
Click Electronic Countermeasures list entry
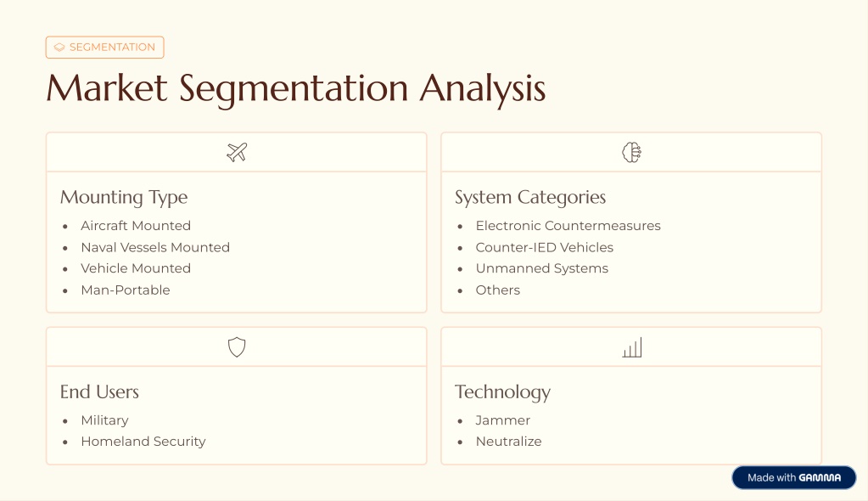click(x=568, y=226)
